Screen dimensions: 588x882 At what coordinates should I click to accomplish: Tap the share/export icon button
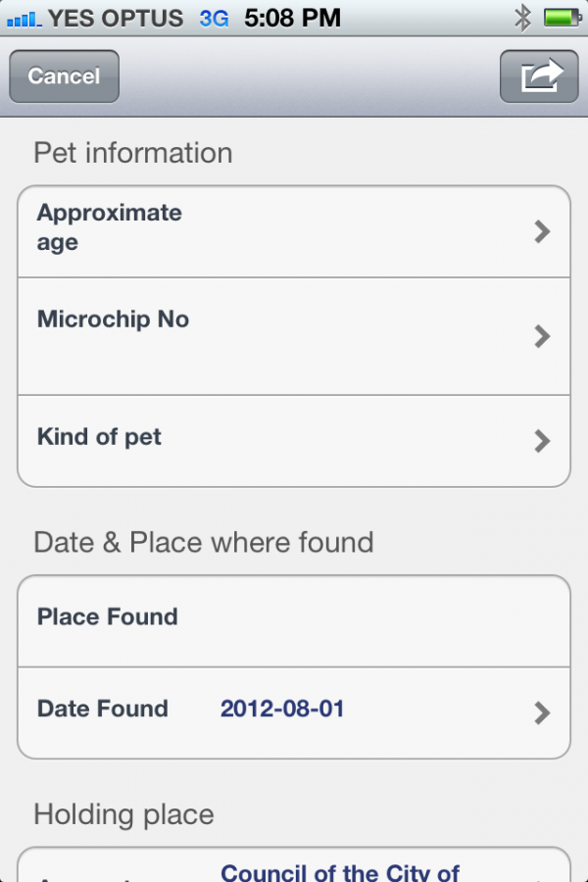click(x=539, y=76)
